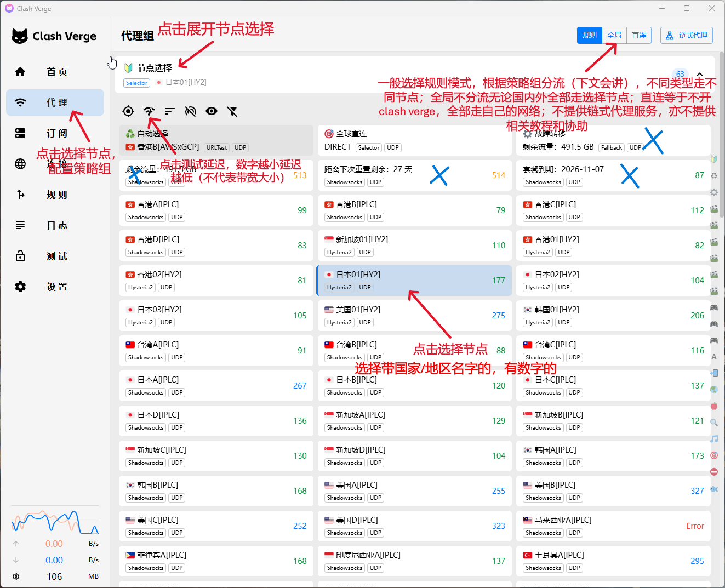
Task: Select the 香港B[IPLC] node
Action: tap(414, 210)
